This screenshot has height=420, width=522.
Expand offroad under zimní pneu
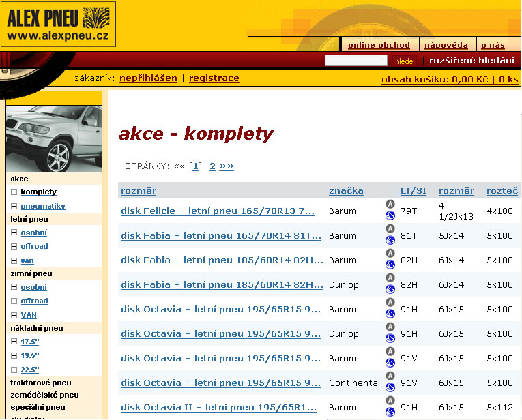14,301
